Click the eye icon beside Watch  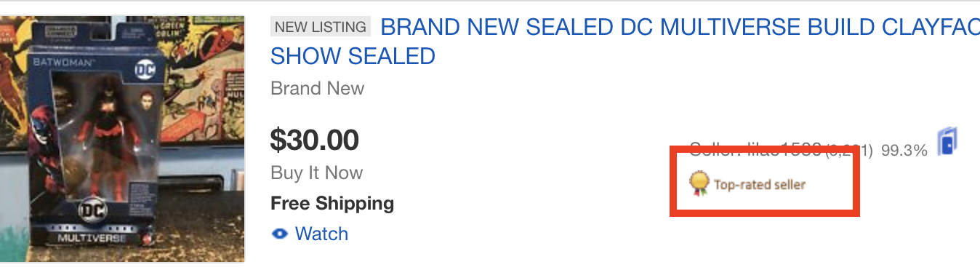tap(279, 234)
